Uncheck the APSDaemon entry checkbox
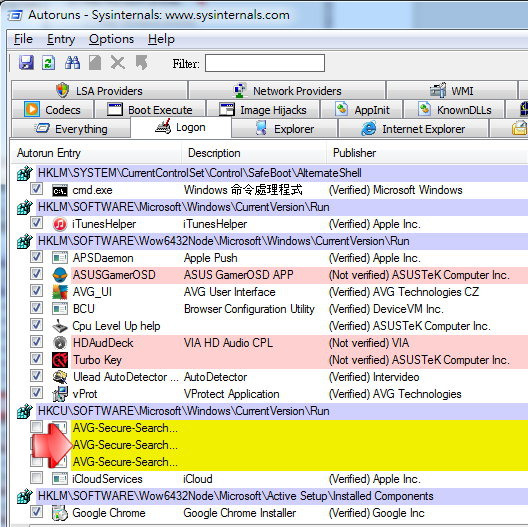The width and height of the screenshot is (528, 527). 36,257
